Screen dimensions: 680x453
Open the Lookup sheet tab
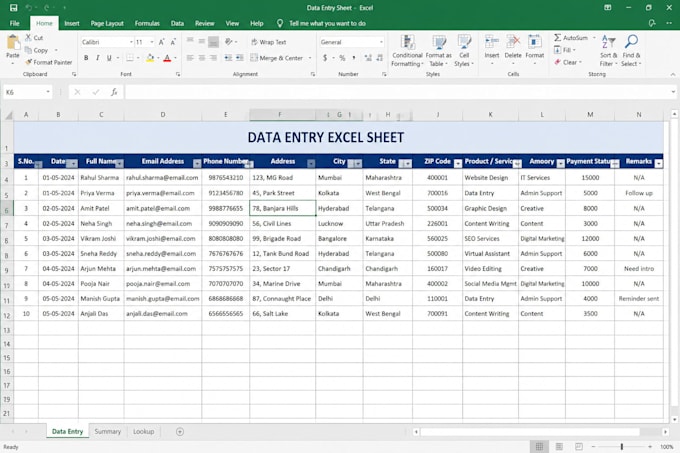click(x=144, y=431)
